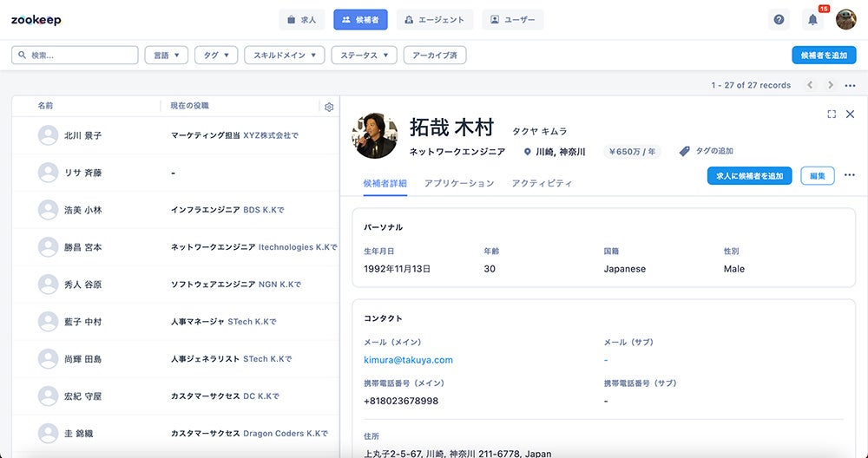The height and width of the screenshot is (458, 868).
Task: Click avatar icon of 宏紀 守屋
Action: 48,396
